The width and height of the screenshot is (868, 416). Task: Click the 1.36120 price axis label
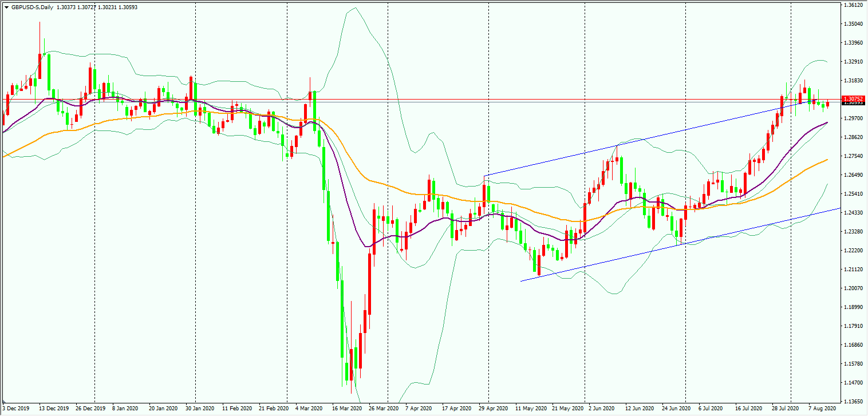pos(853,5)
